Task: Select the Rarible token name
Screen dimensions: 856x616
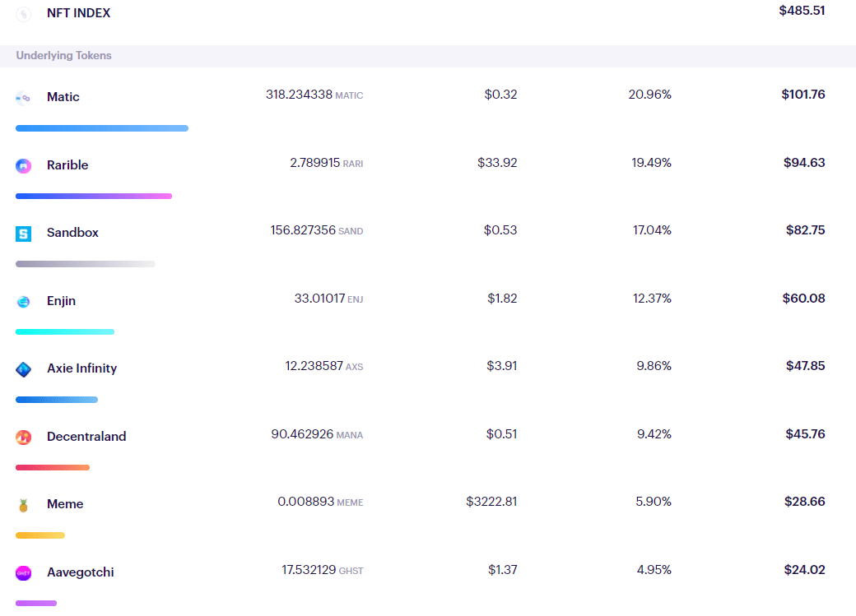Action: point(67,165)
